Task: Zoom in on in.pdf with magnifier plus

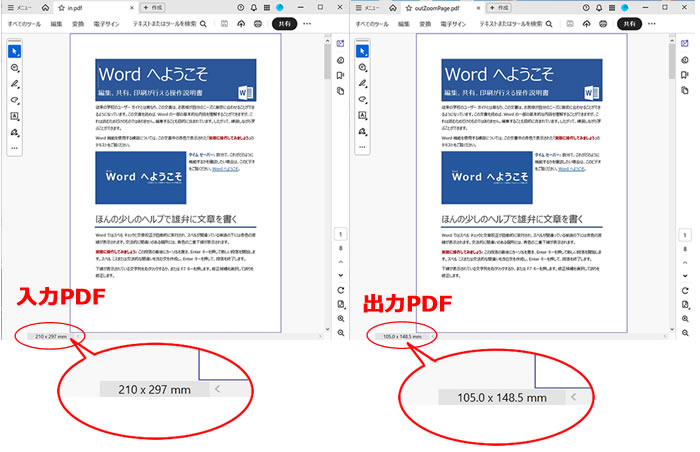Action: coord(341,318)
